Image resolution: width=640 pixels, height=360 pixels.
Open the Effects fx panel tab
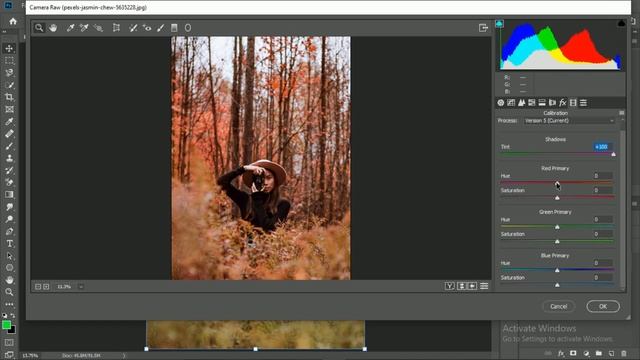(x=563, y=103)
